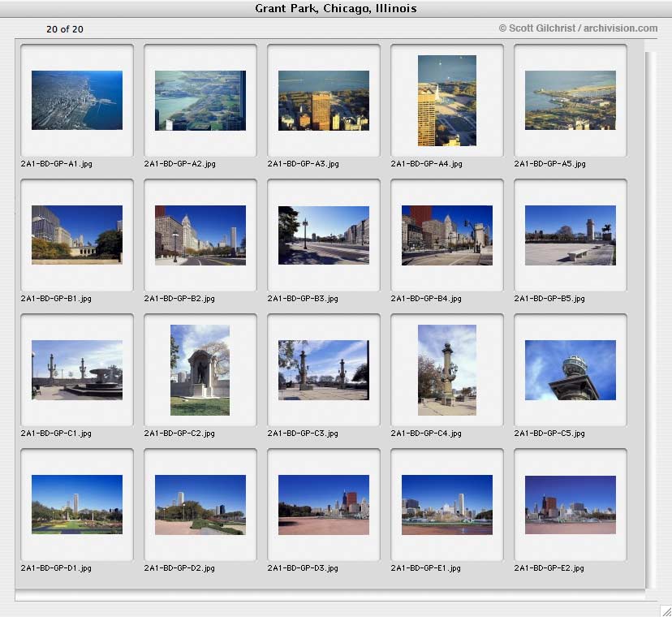
Task: Click the filename label 2A1-BD-GP-A3.jpg
Action: click(303, 163)
